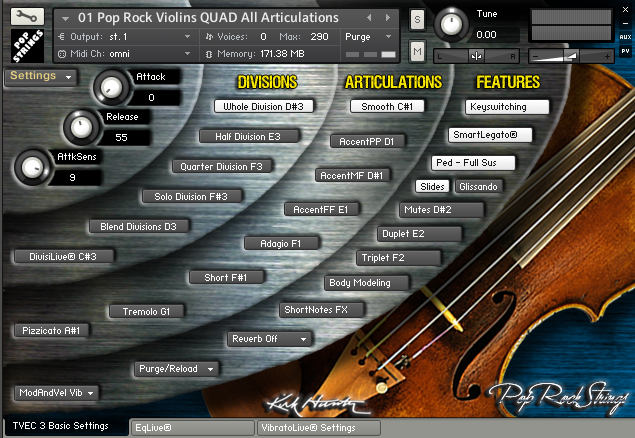The width and height of the screenshot is (635, 438).
Task: Click the instrument name Pop Rock Violins QUAD
Action: 208,18
